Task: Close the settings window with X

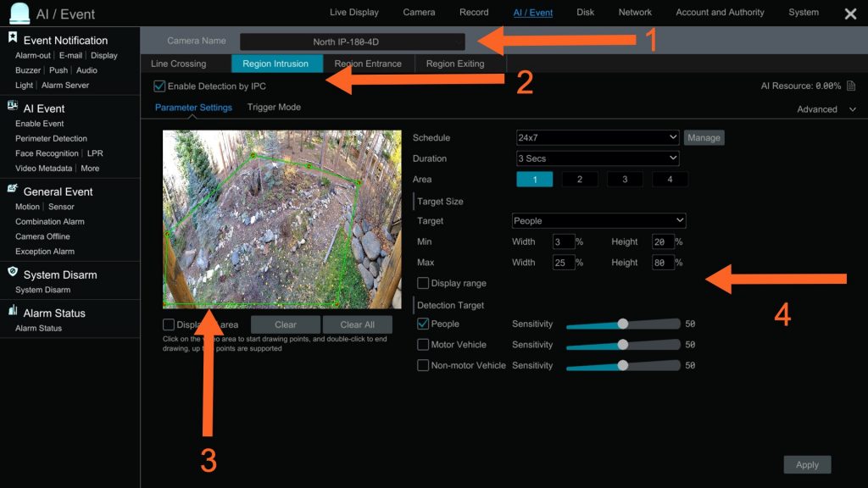Action: (850, 14)
